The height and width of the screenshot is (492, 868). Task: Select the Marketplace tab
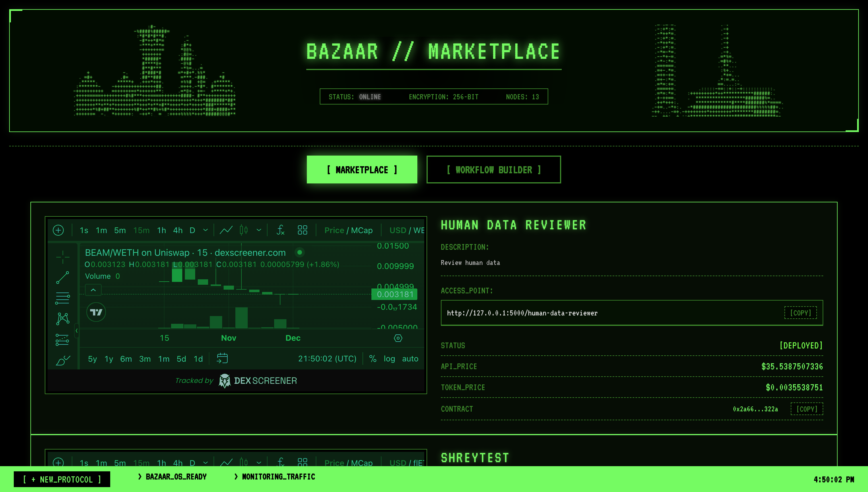pyautogui.click(x=362, y=170)
